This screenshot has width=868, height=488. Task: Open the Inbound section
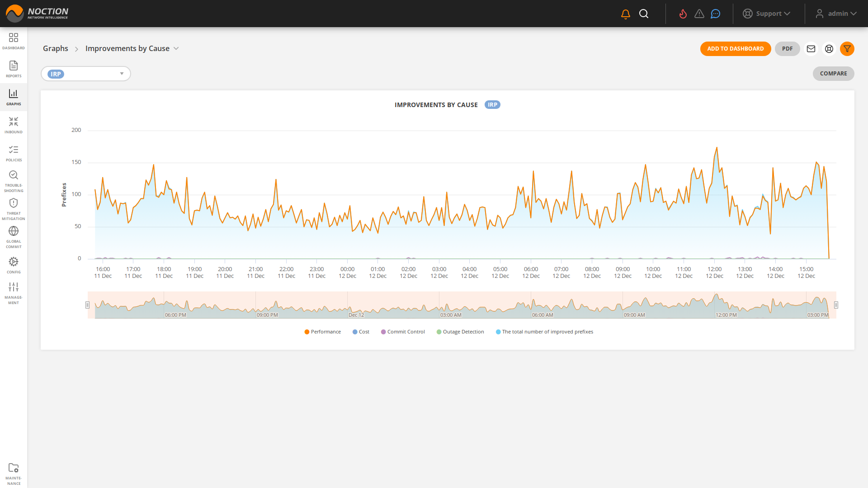pyautogui.click(x=14, y=125)
